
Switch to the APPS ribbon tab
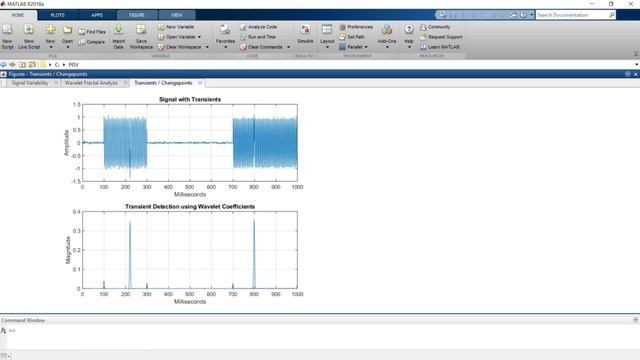pos(97,15)
